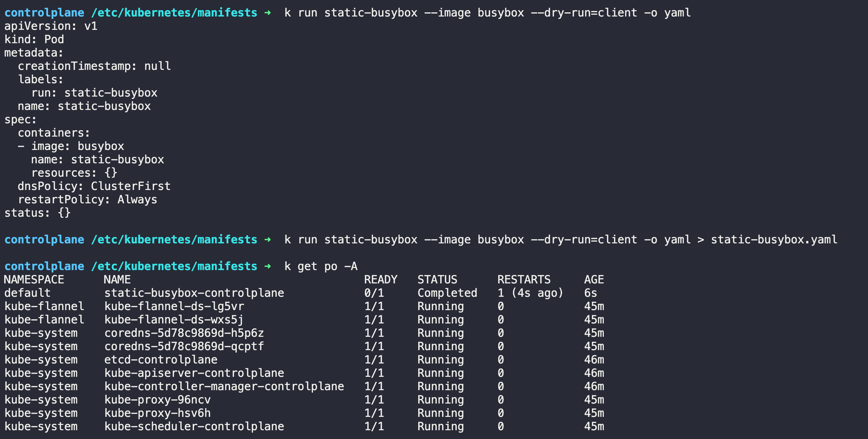This screenshot has width=868, height=439.
Task: Click the coredns-5d78c9869d-h5p6z pod name
Action: tap(184, 333)
